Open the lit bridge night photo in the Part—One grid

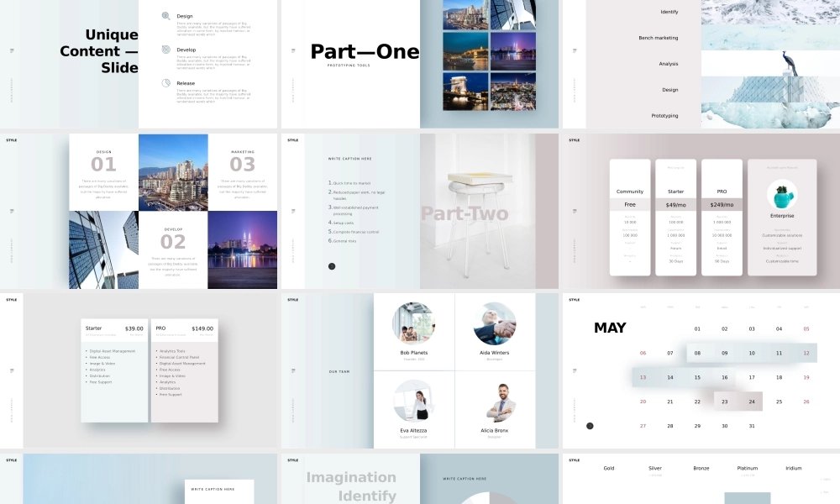pyautogui.click(x=465, y=91)
